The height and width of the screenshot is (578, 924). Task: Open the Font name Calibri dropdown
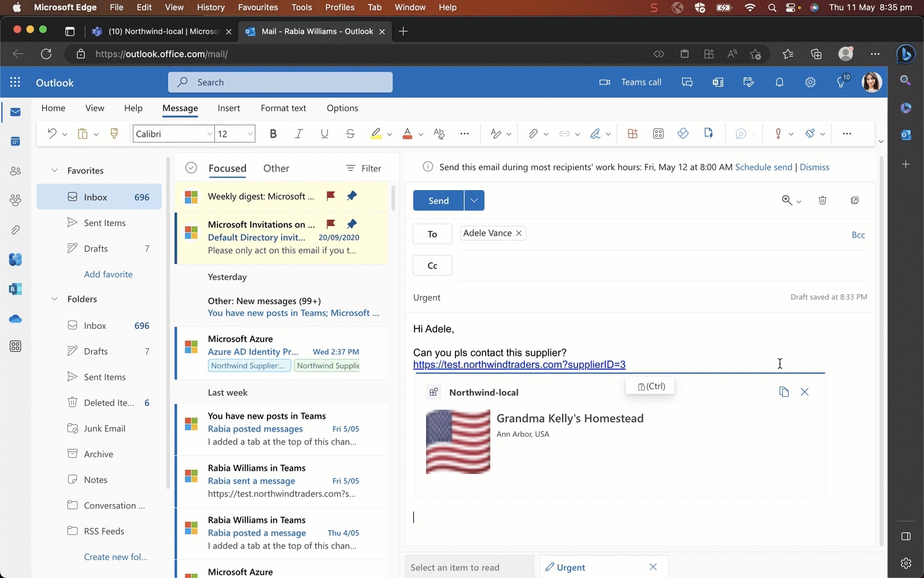click(210, 134)
